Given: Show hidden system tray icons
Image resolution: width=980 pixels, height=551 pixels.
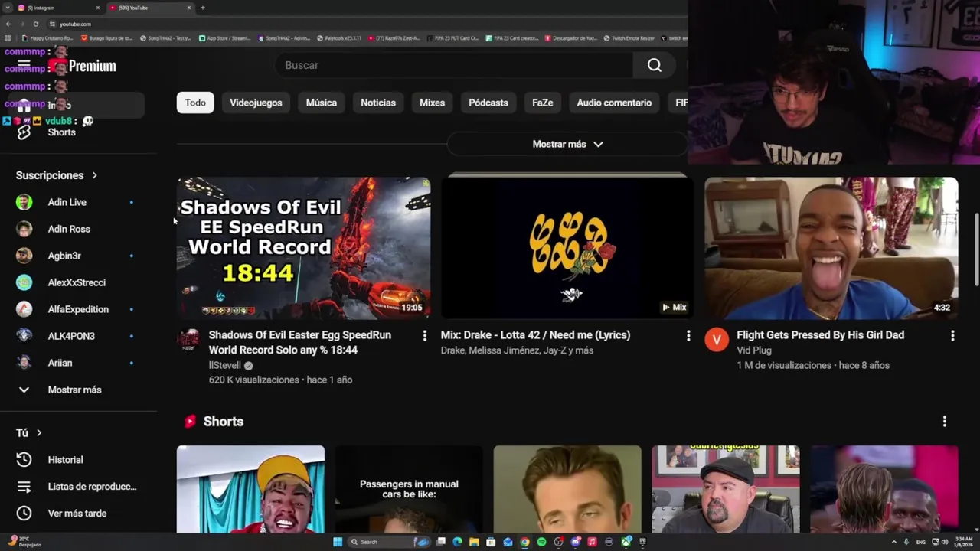Looking at the screenshot, I should (x=894, y=542).
